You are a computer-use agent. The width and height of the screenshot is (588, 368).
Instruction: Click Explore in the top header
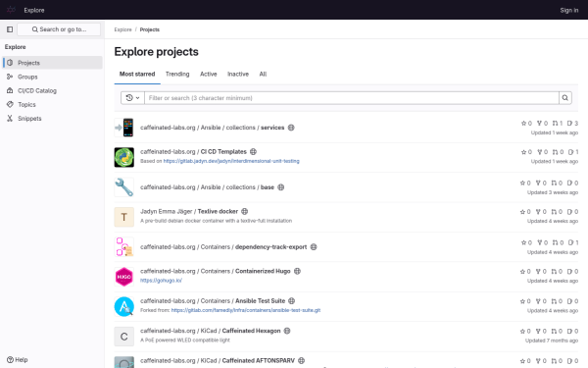(34, 10)
